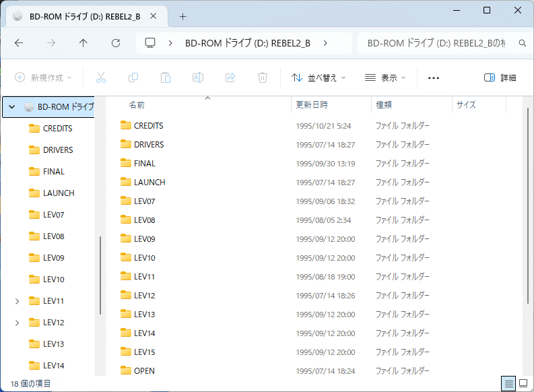
Task: Open the three-dot See more menu
Action: tap(434, 78)
